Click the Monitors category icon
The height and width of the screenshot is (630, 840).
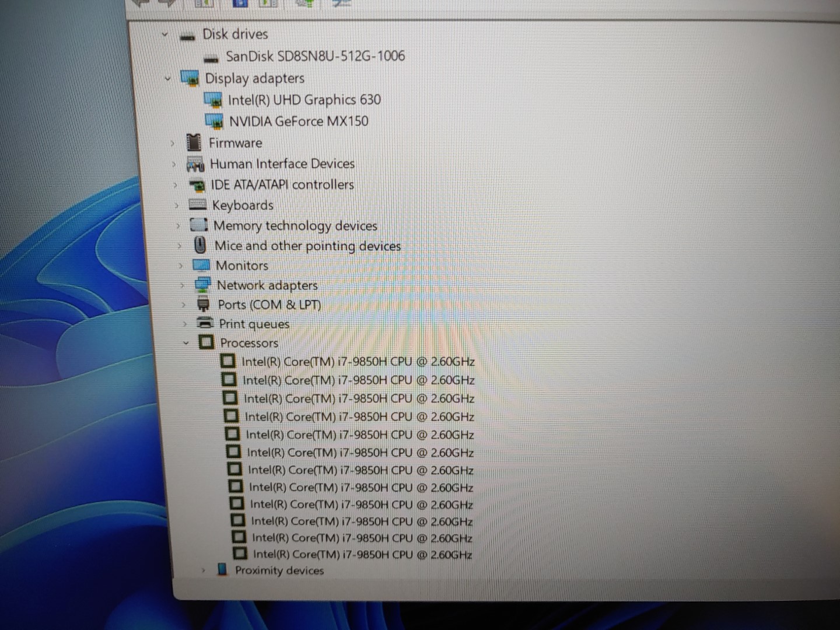coord(201,265)
